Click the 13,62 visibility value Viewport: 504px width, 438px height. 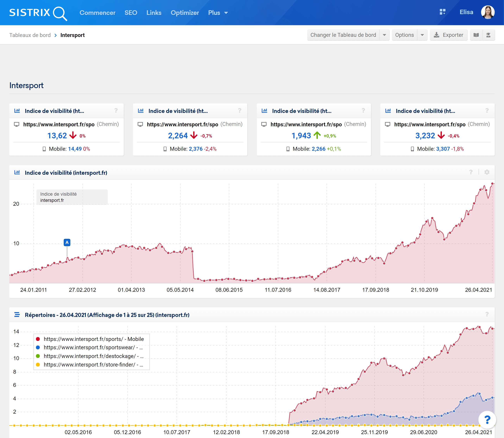[x=57, y=135]
